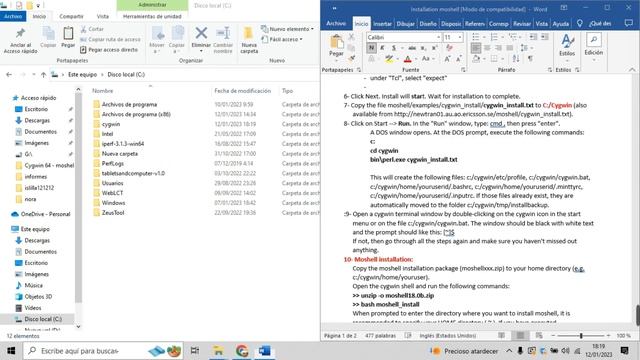640x360 pixels.
Task: Toggle strikethrough (abc) formatting in Word
Action: [x=412, y=48]
